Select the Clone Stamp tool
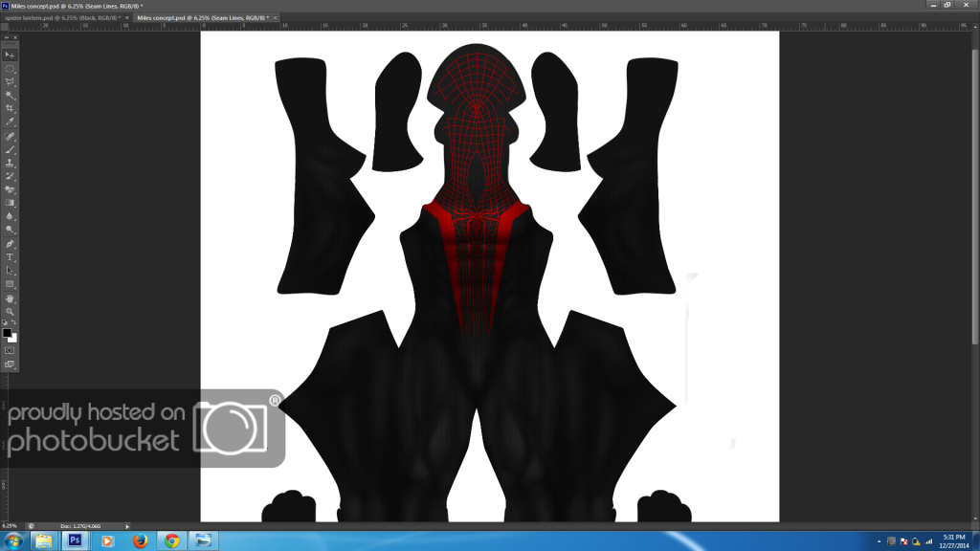 (x=10, y=163)
